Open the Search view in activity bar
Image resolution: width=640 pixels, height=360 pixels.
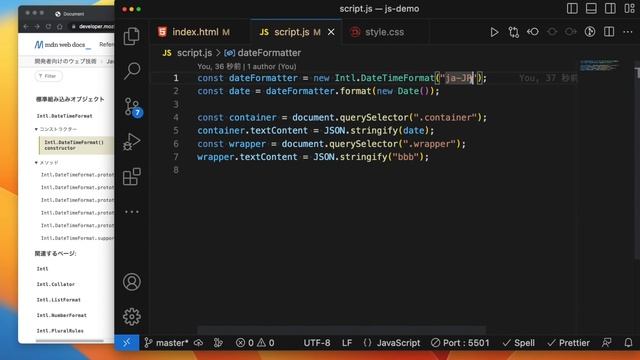point(132,71)
